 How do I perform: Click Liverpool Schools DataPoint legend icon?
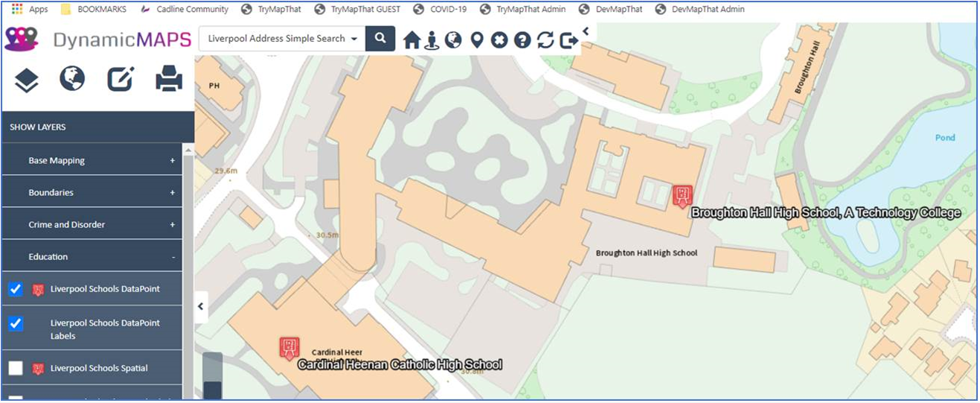pos(38,289)
